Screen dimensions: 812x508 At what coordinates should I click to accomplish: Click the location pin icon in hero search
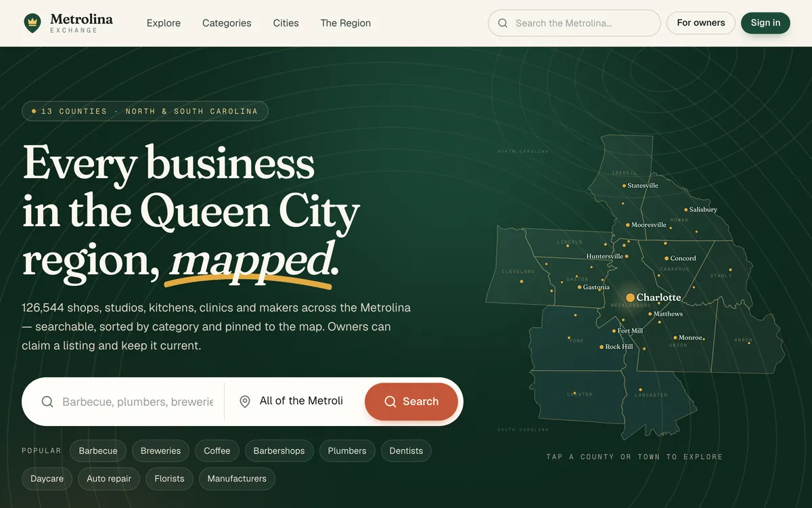(x=245, y=402)
